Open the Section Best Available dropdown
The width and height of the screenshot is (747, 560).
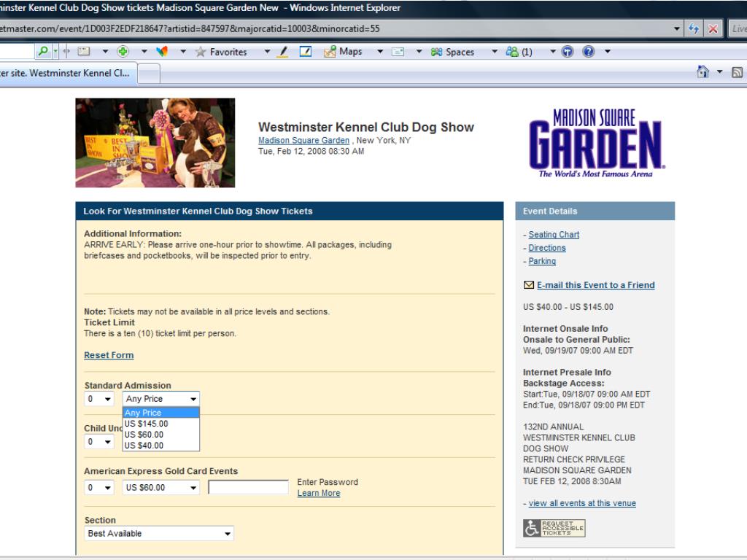point(159,533)
